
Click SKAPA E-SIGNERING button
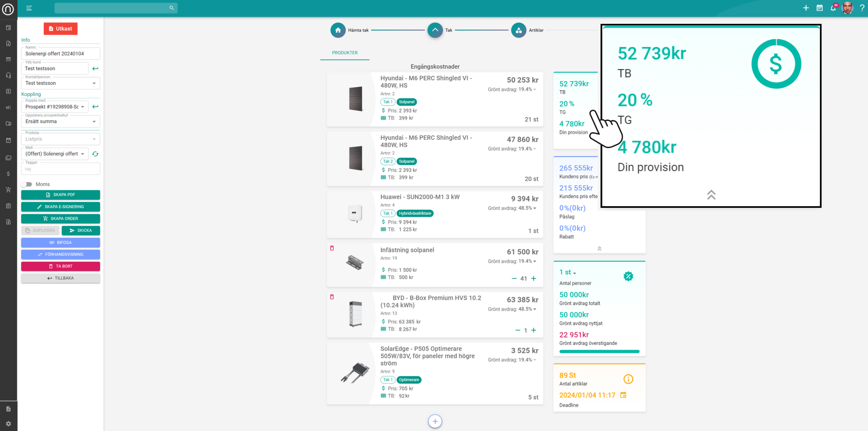(x=61, y=207)
